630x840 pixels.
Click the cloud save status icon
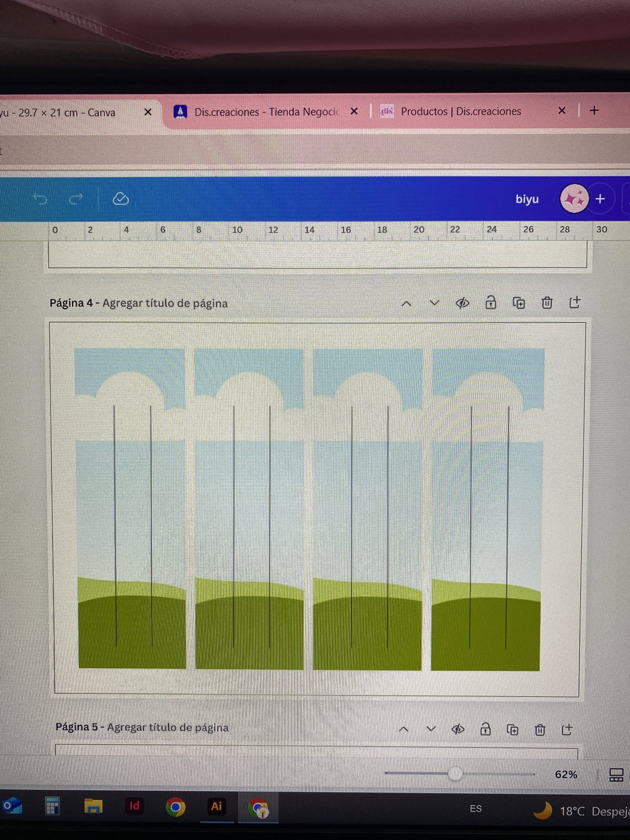pos(121,199)
